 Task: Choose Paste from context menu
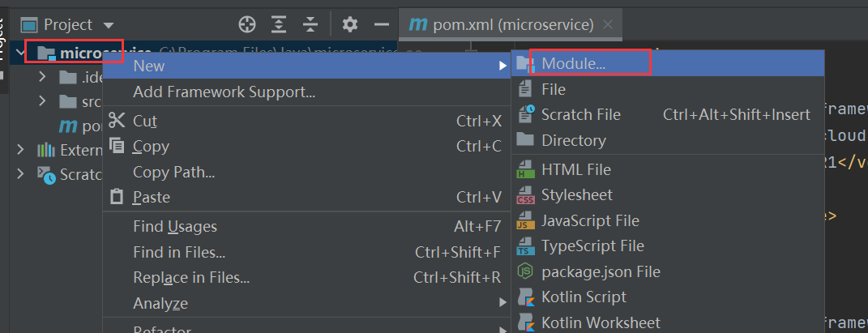[306, 198]
